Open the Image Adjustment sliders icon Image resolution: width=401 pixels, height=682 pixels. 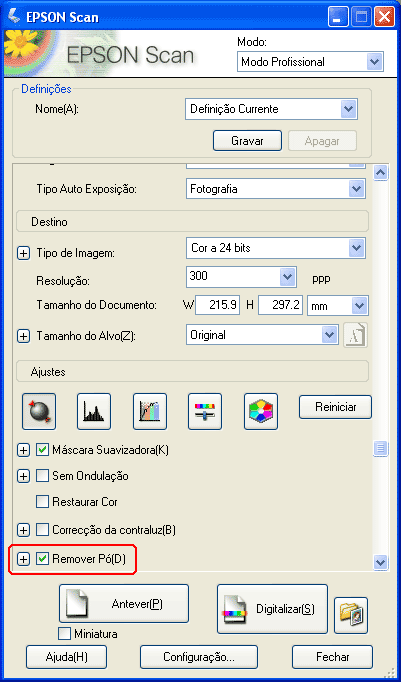(x=205, y=411)
